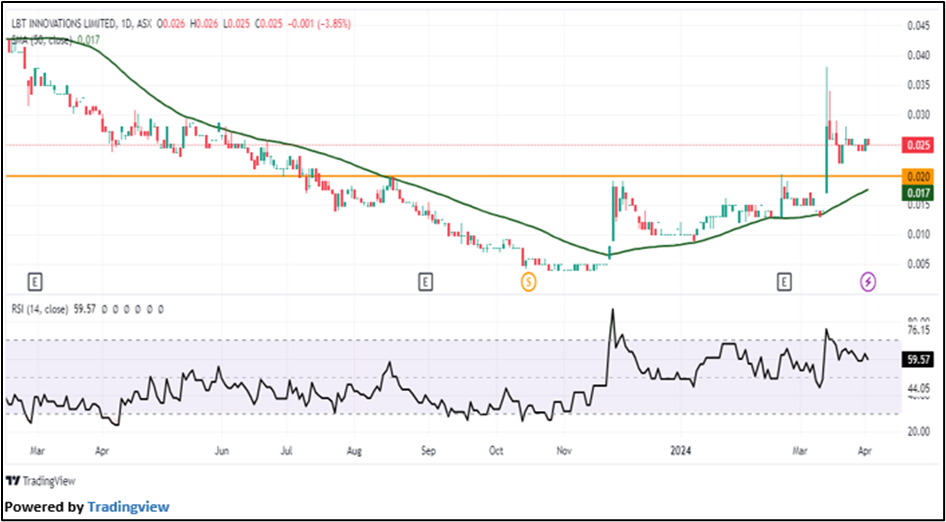
Task: Click the earnings E marker below September
Action: click(x=426, y=281)
